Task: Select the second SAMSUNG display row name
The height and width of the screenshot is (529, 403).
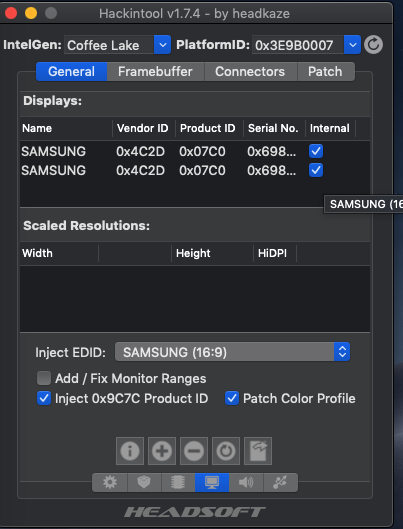Action: point(54,170)
